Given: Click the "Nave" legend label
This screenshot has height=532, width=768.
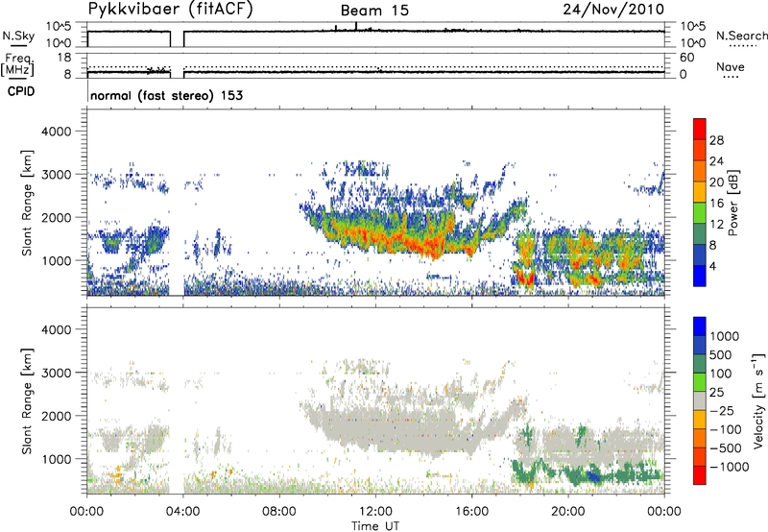Looking at the screenshot, I should 731,66.
